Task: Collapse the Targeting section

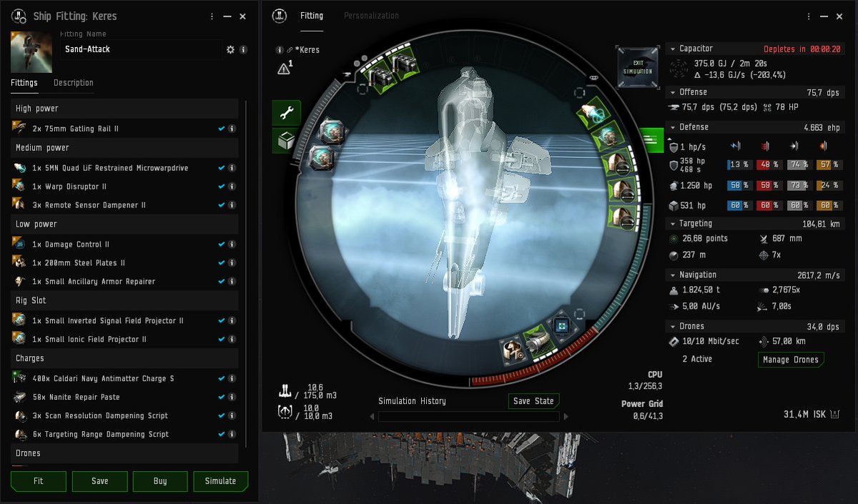Action: click(x=672, y=224)
